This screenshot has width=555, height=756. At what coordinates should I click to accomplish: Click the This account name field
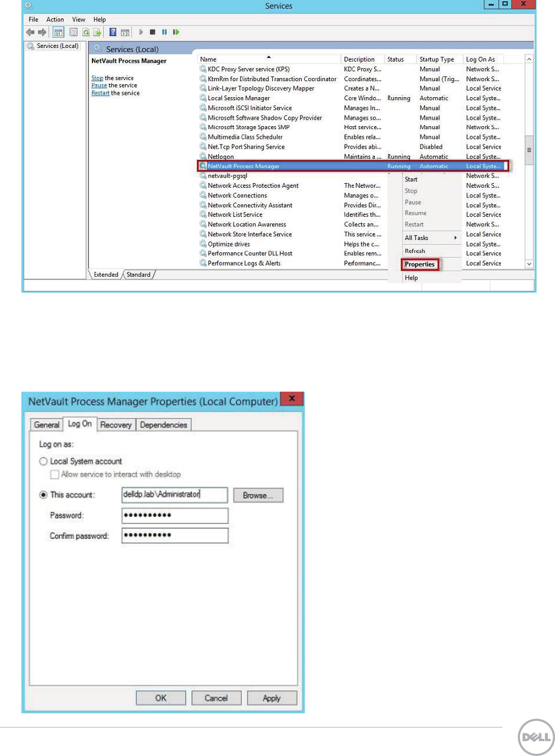(x=175, y=495)
